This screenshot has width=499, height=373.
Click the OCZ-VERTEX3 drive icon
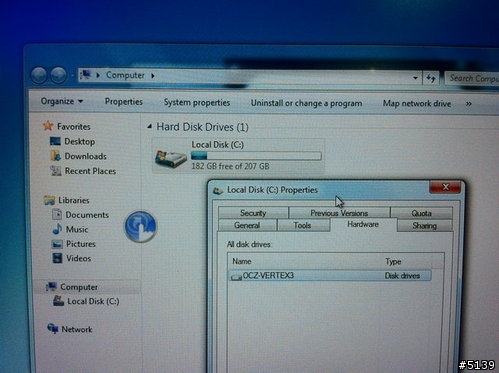tap(236, 276)
